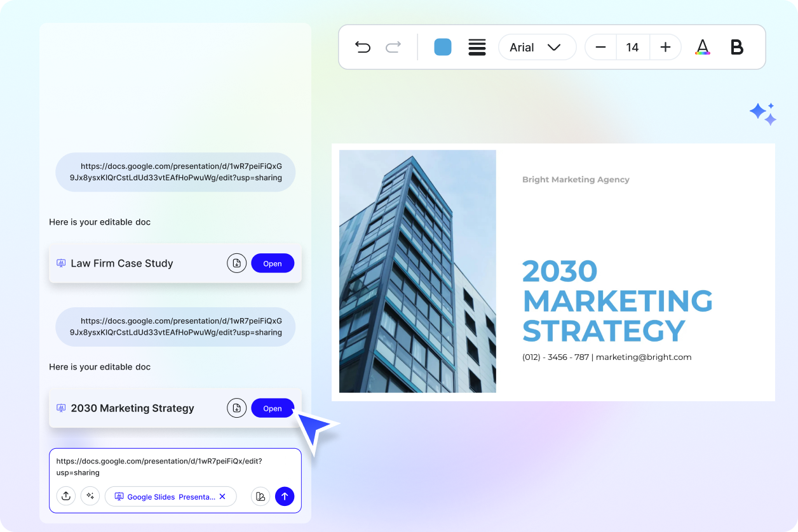Viewport: 798px width, 532px height.
Task: Click the Redo icon in the toolbar
Action: pyautogui.click(x=393, y=47)
